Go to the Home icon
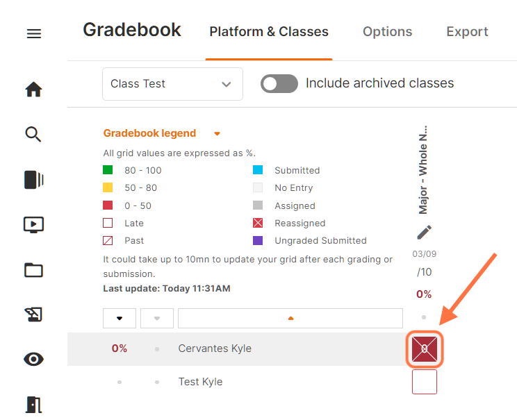The height and width of the screenshot is (420, 517). (x=33, y=90)
